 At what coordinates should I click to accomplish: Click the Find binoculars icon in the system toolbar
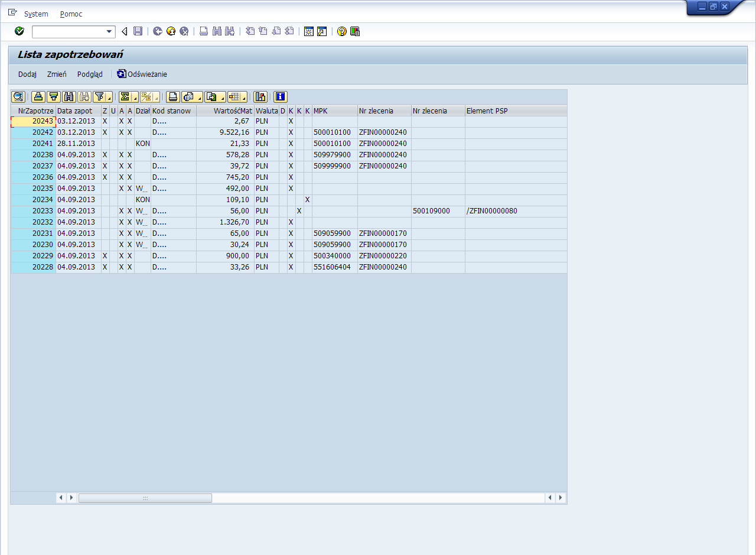click(x=217, y=31)
